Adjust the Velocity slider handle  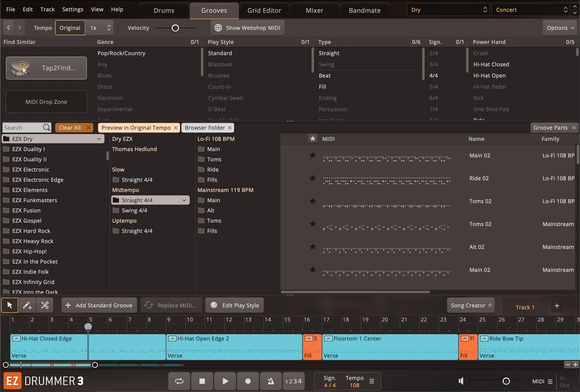[175, 28]
